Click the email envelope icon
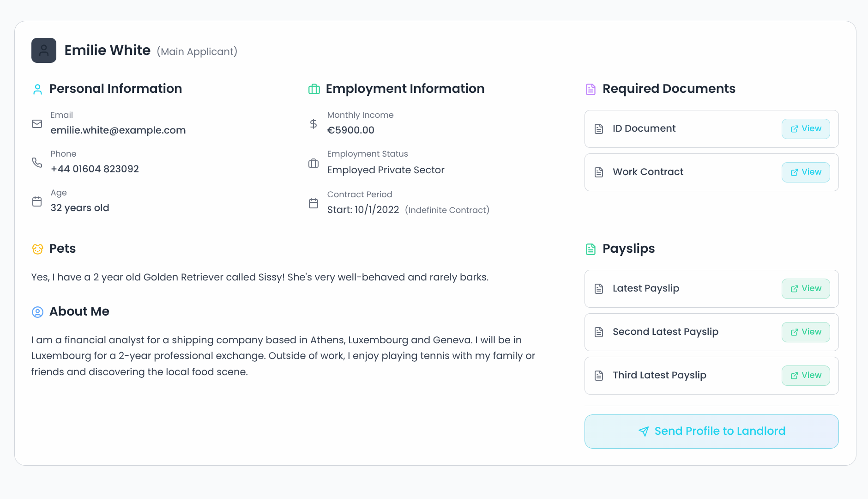This screenshot has width=868, height=499. point(37,123)
